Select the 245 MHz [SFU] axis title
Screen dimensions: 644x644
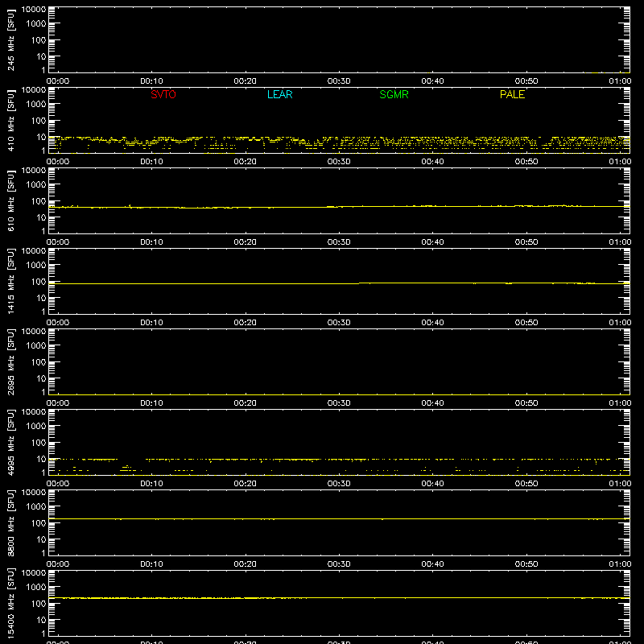point(10,39)
